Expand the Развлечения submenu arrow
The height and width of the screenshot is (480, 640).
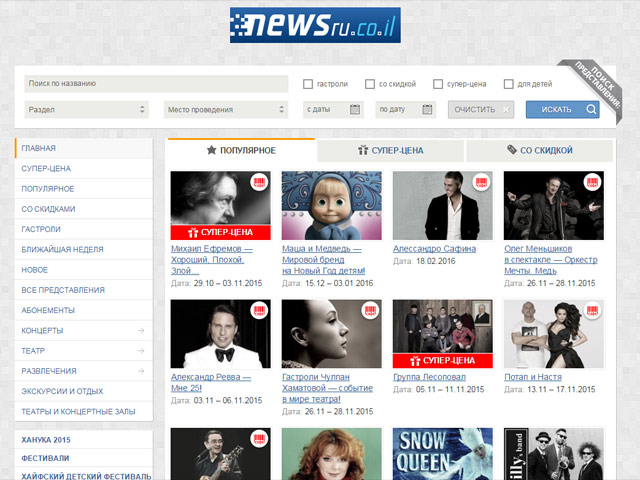pos(141,371)
